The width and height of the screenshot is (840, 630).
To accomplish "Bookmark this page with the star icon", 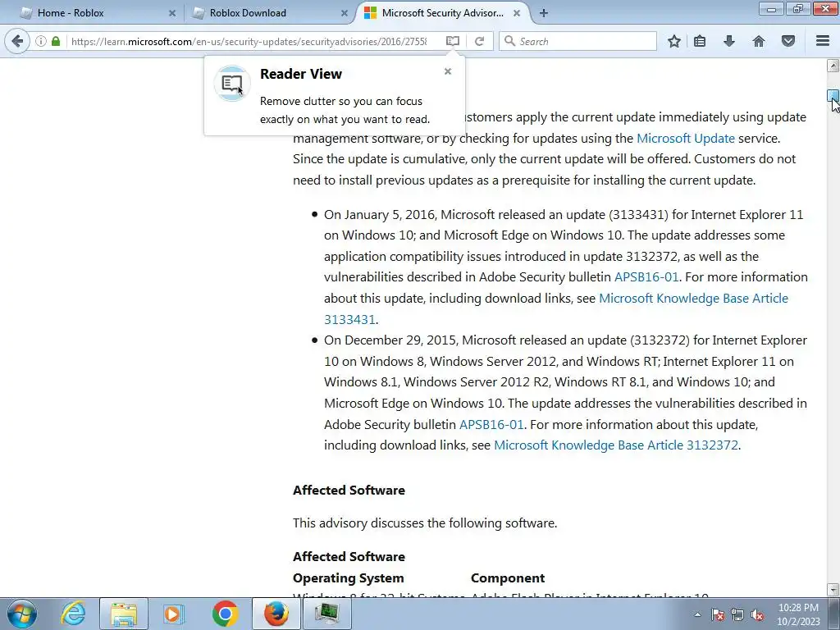I will click(x=674, y=41).
